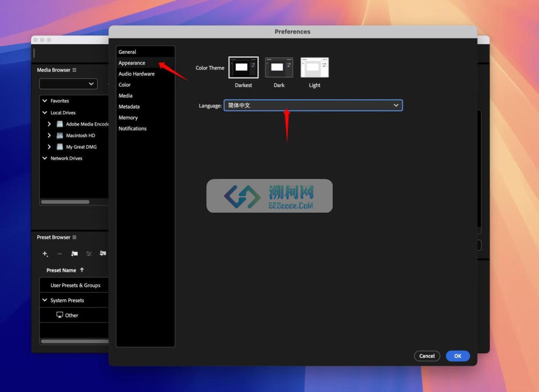The image size is (539, 392).
Task: Click the Preset Name column header
Action: pyautogui.click(x=61, y=270)
